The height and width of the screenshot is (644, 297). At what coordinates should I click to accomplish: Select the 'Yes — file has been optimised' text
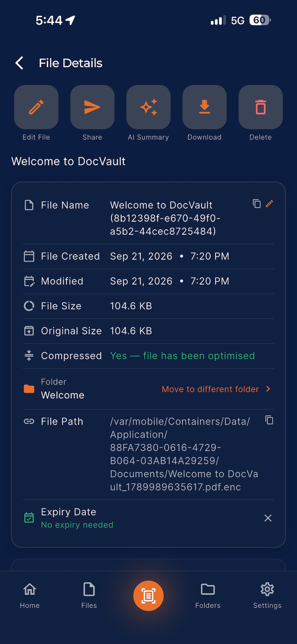click(x=182, y=355)
